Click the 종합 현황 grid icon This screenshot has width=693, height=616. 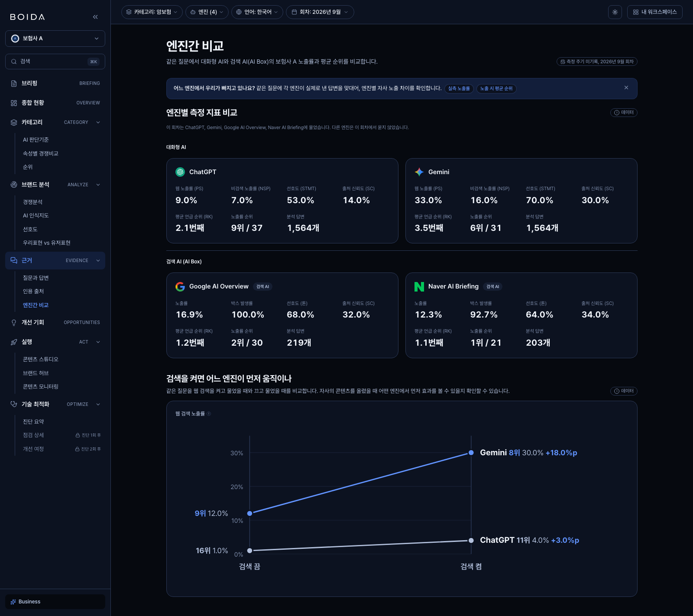click(x=14, y=103)
